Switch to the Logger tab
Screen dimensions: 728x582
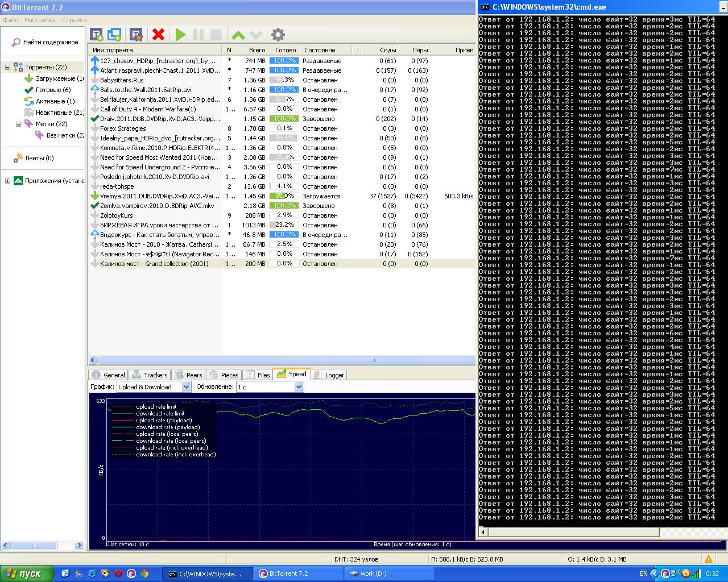329,375
